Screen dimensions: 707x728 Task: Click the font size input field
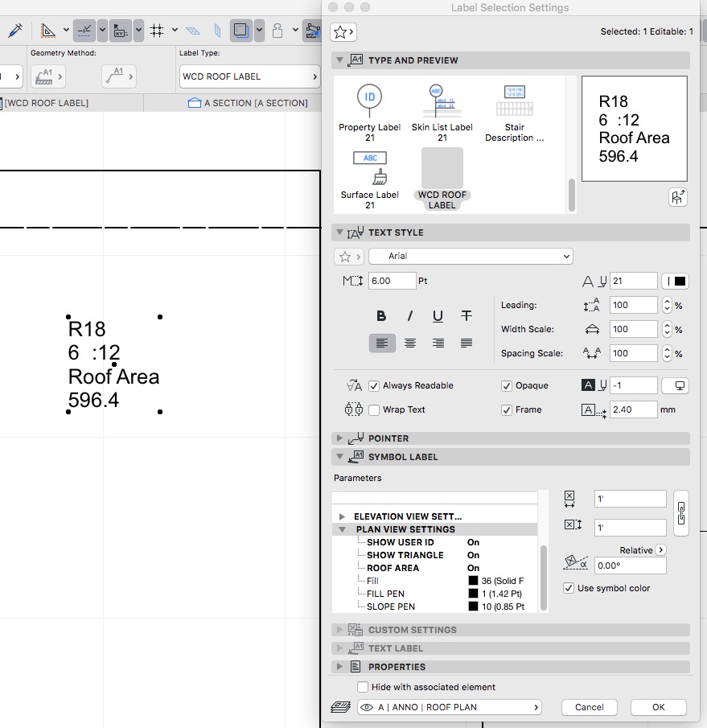[391, 281]
